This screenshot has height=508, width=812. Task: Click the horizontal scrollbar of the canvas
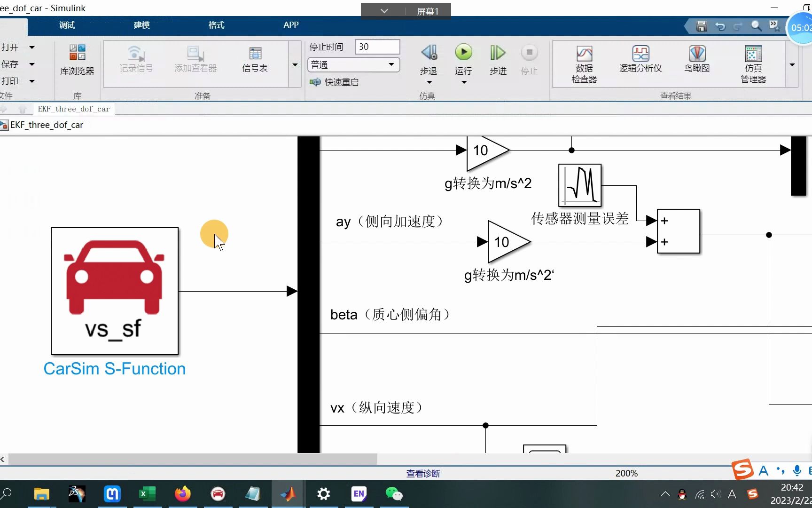[193, 459]
